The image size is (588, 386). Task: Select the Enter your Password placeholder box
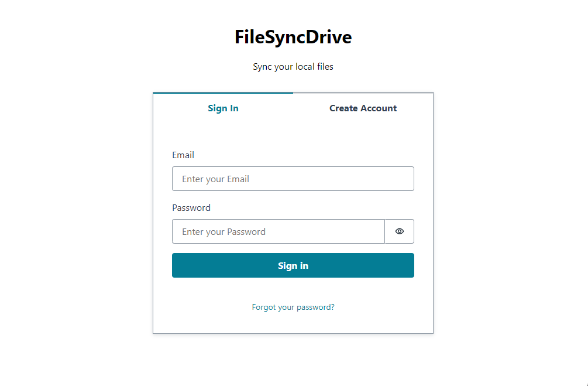[x=278, y=231]
